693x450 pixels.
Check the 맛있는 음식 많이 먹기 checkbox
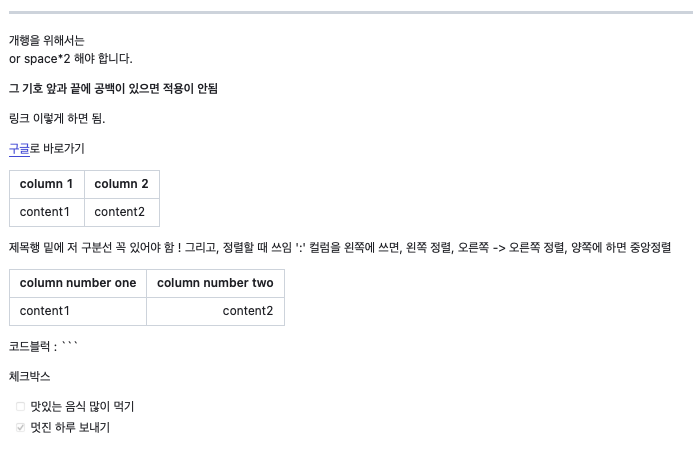tap(20, 406)
